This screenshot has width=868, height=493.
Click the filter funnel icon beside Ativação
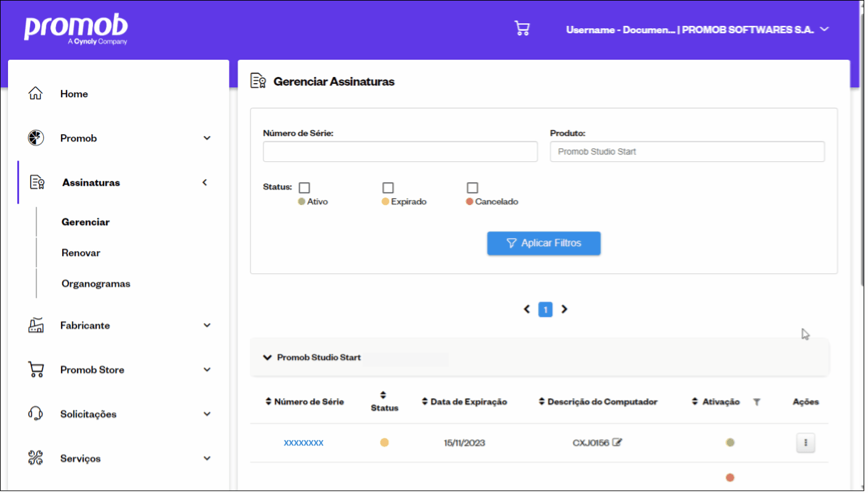[757, 402]
